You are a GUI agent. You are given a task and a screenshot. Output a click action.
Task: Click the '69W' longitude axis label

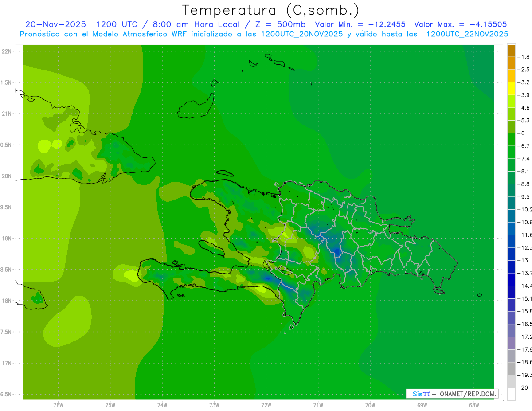pyautogui.click(x=422, y=405)
